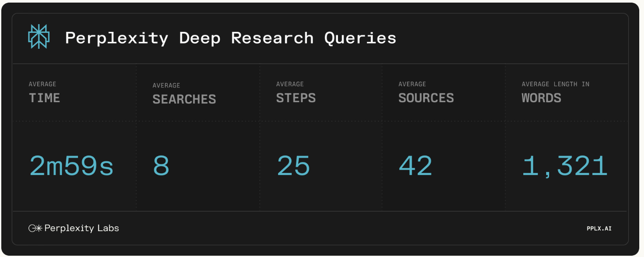Select the 'Perplexity Deep Research Queries' title
The height and width of the screenshot is (257, 644).
(231, 38)
